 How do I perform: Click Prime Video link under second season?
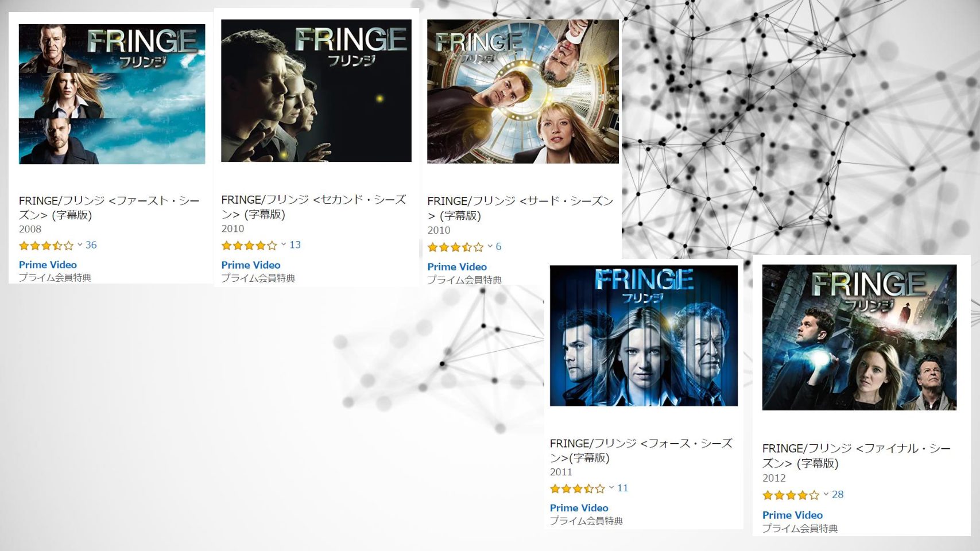pos(251,265)
